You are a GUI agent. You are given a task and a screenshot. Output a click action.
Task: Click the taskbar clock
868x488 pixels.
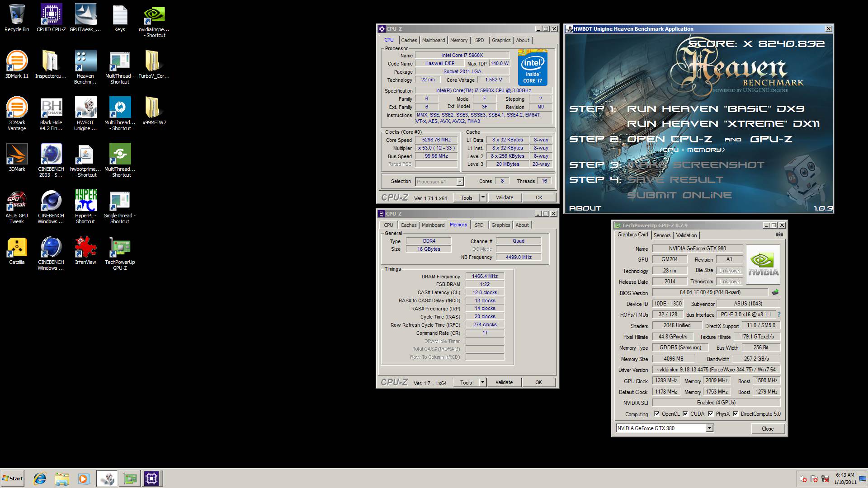(x=845, y=479)
